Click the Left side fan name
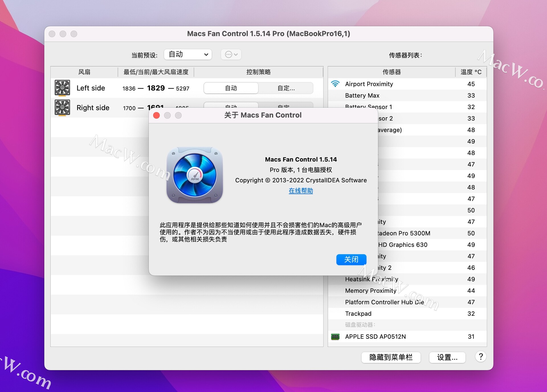Image resolution: width=547 pixels, height=392 pixels. (x=91, y=88)
